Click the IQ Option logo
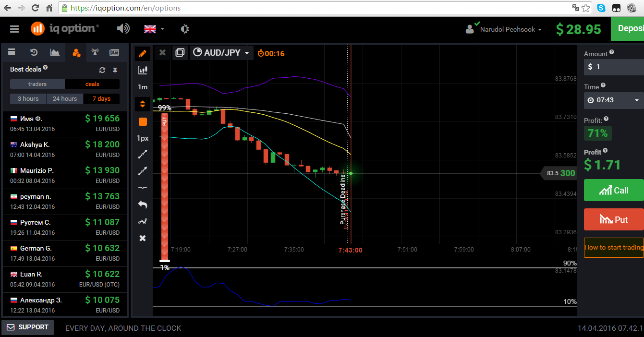The image size is (644, 337). [65, 28]
